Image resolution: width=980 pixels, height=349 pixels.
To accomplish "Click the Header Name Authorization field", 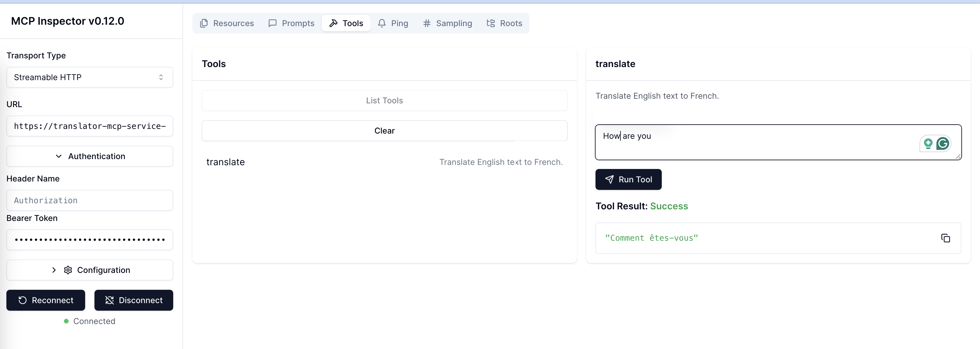I will pyautogui.click(x=90, y=200).
